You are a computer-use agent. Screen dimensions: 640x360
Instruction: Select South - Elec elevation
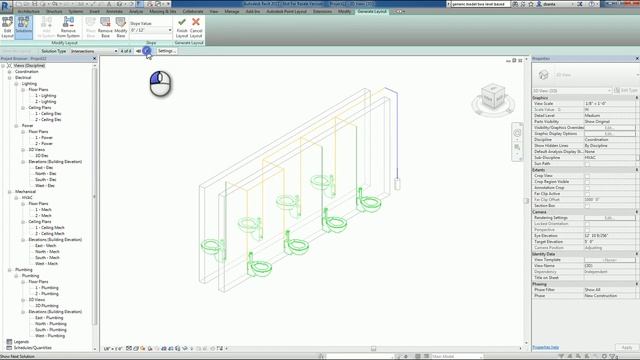point(46,180)
